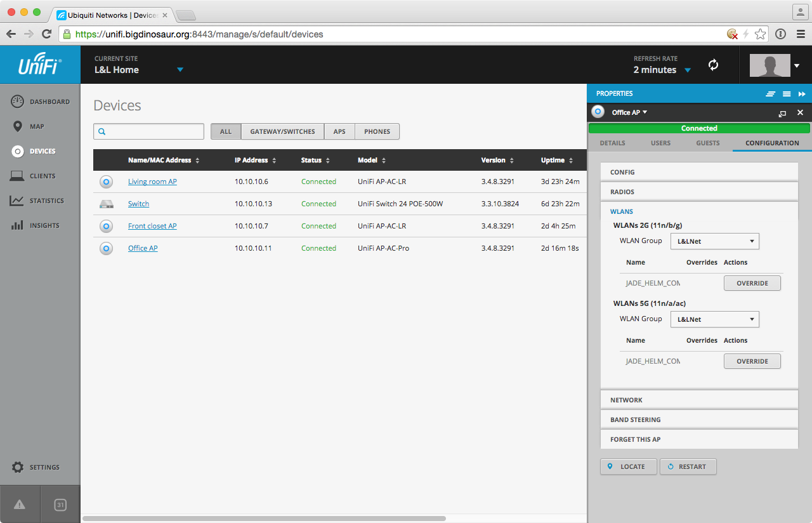Click the horizontal scrollbar at bottom
Viewport: 812px width, 523px height.
pyautogui.click(x=264, y=519)
